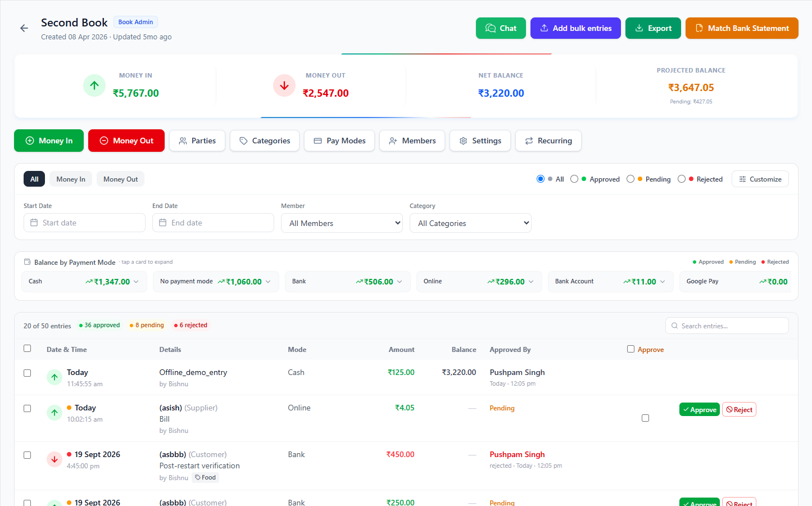
Task: Reject the ₹4.05 Online pending entry
Action: 739,410
